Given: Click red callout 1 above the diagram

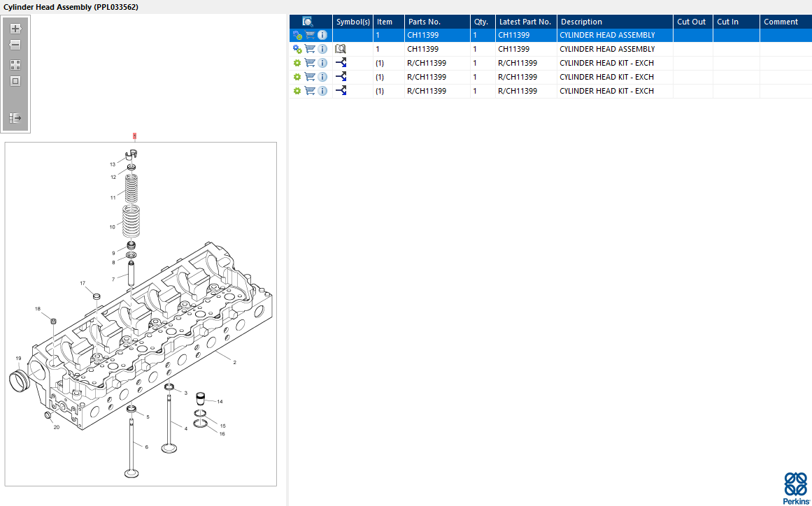Looking at the screenshot, I should 135,136.
